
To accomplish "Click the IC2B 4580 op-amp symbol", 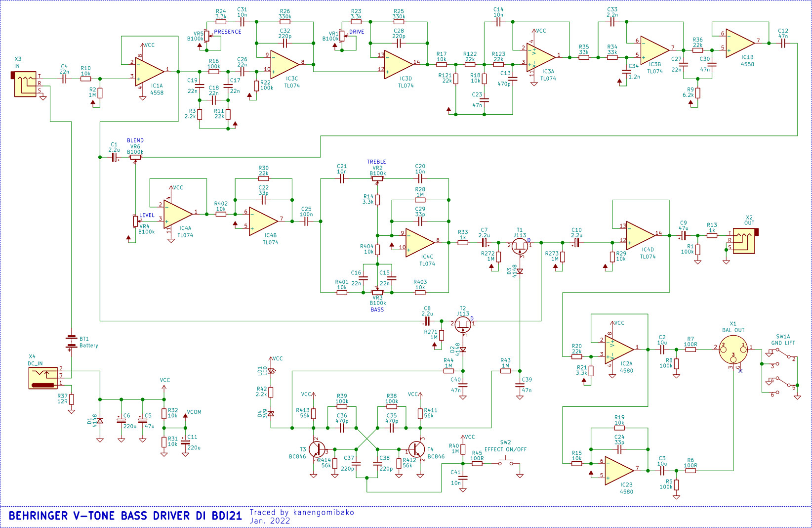I will pyautogui.click(x=619, y=470).
